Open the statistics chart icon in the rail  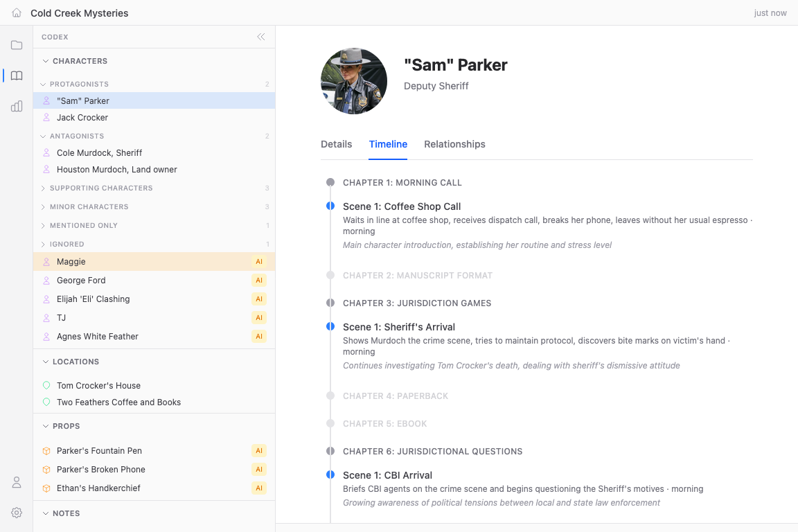[17, 106]
